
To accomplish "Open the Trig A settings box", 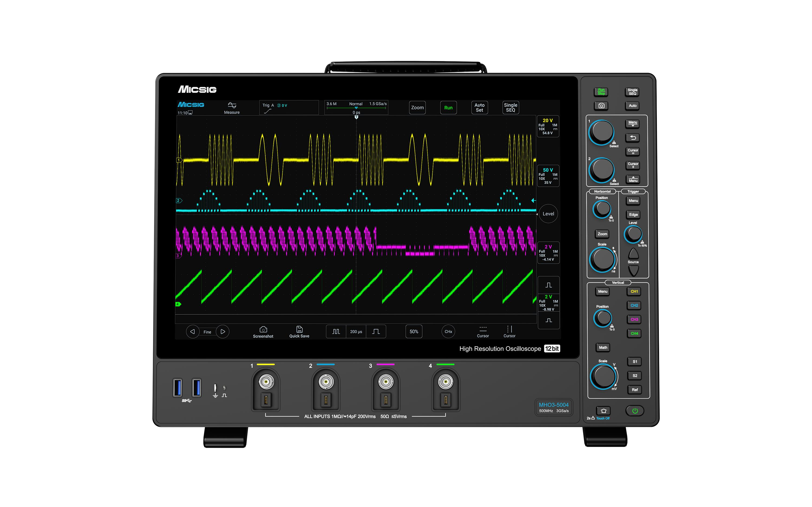I will click(x=289, y=108).
